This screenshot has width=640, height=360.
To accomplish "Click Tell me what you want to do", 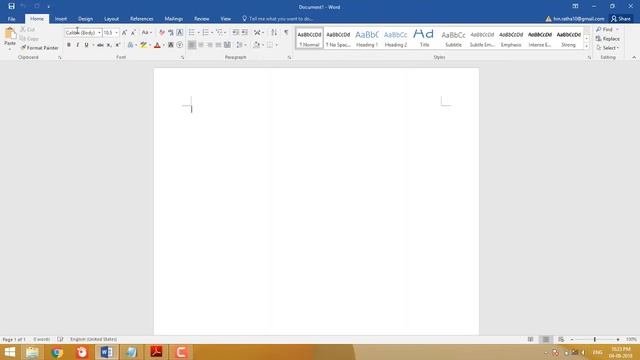I will pyautogui.click(x=278, y=19).
